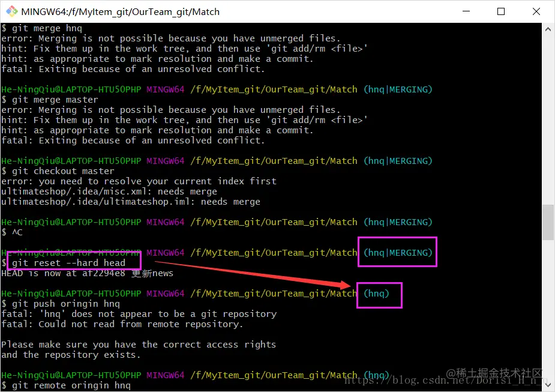Click the scrollbar down arrow
The image size is (555, 392).
pos(548,385)
